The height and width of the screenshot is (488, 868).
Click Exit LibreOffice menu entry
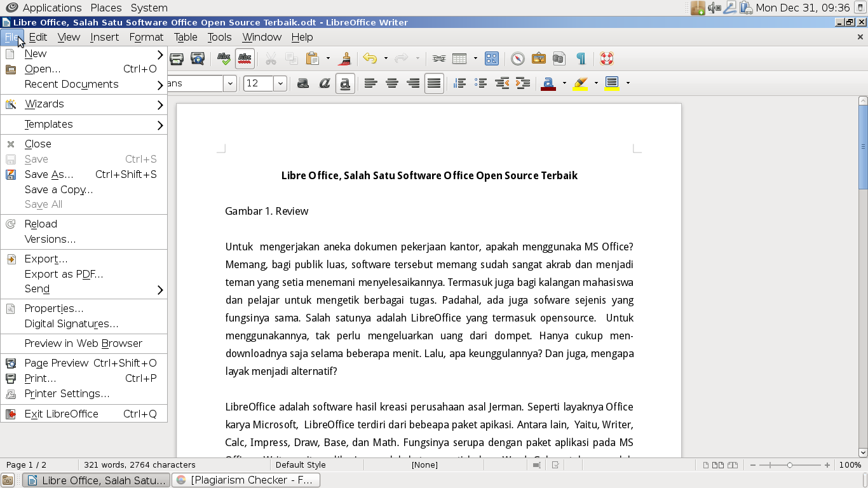pyautogui.click(x=84, y=414)
